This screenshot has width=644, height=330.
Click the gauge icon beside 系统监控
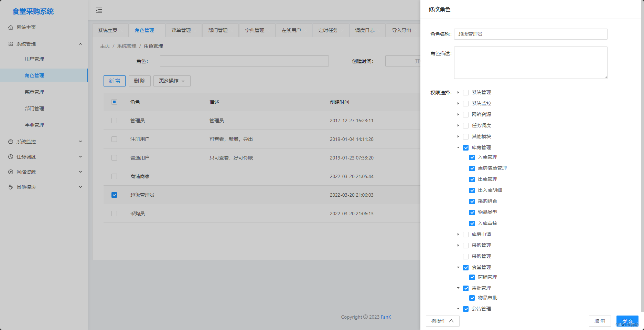tap(11, 142)
